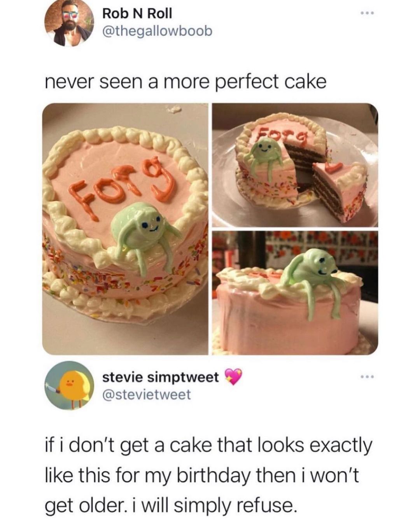Open the @stevietweet handle
The width and height of the screenshot is (420, 525).
(x=146, y=395)
